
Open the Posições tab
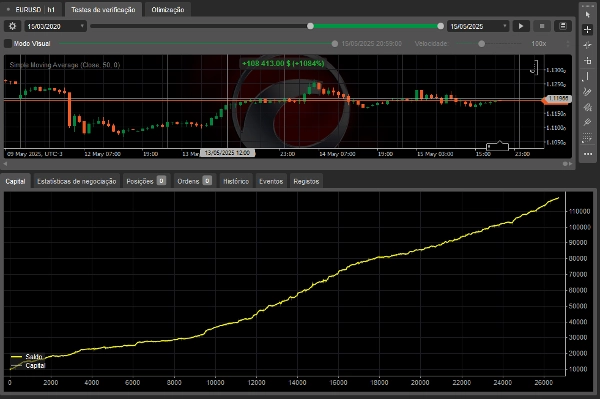[x=146, y=181]
